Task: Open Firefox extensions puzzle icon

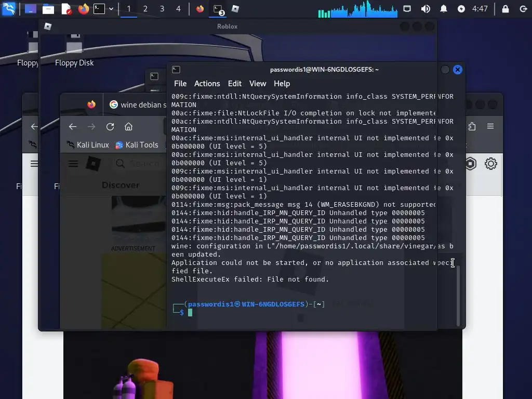Action: click(472, 127)
